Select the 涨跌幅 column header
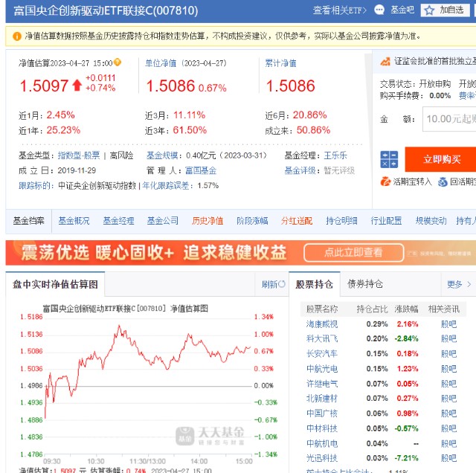The image size is (476, 473). coord(406,309)
